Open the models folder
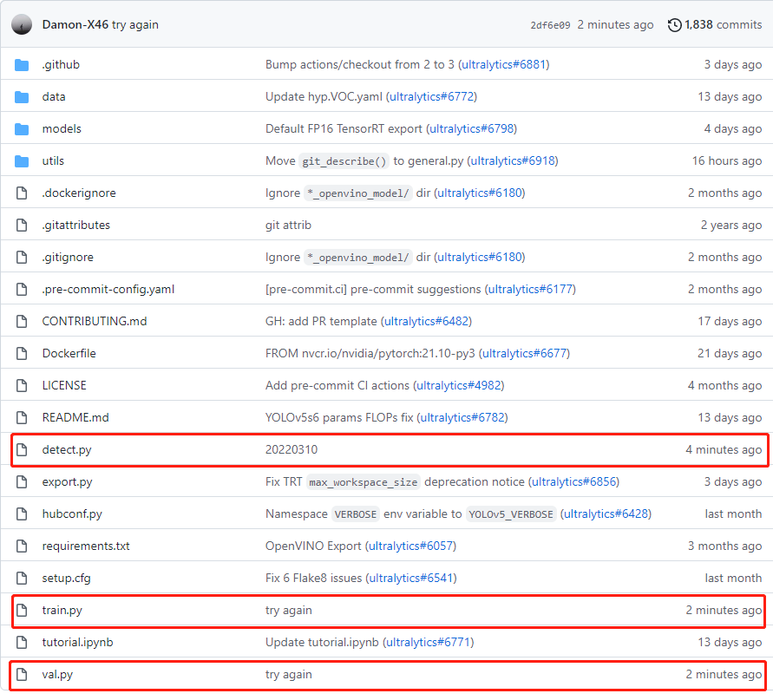773x700 pixels. tap(62, 128)
